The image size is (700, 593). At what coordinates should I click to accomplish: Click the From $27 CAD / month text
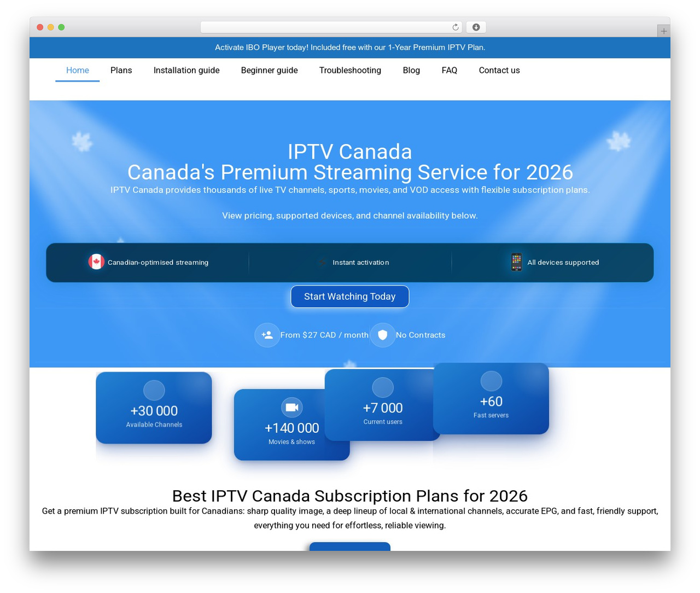(324, 335)
